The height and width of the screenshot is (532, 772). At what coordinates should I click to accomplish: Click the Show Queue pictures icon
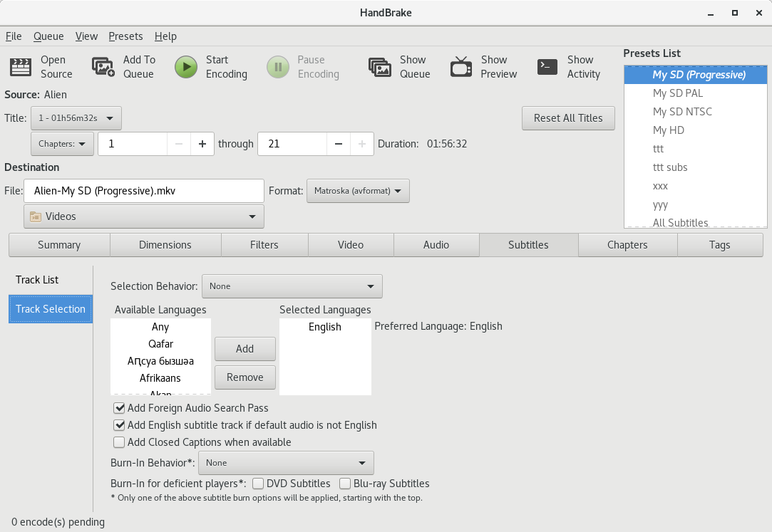tap(380, 67)
